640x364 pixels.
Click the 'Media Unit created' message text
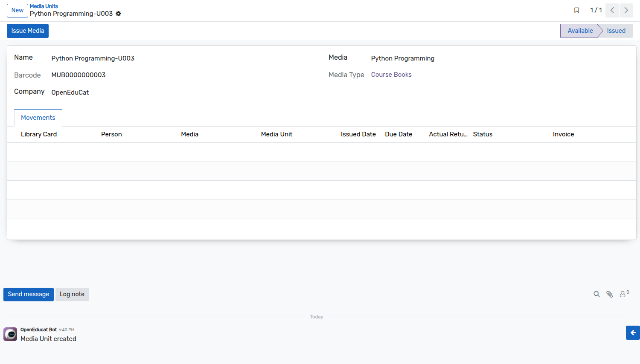click(x=48, y=339)
